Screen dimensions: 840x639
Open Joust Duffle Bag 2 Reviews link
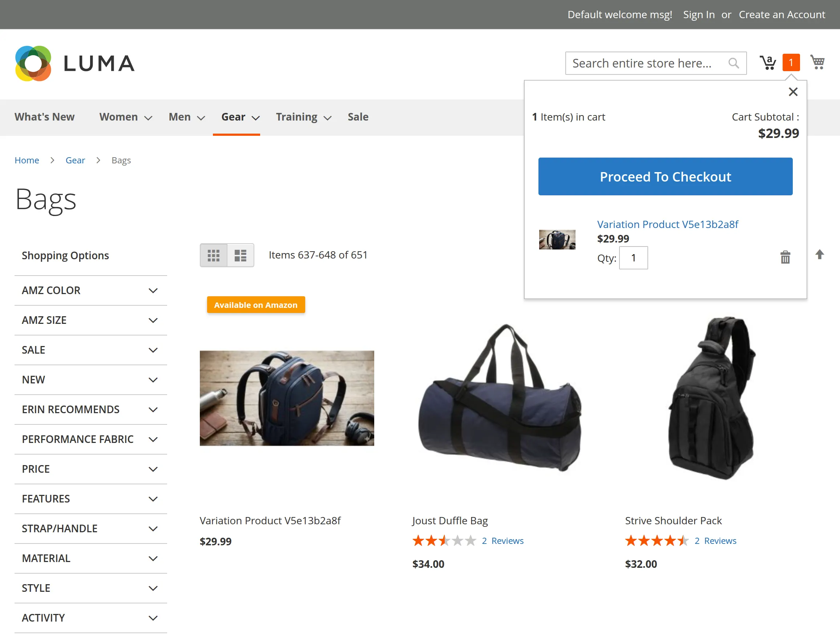click(x=503, y=541)
